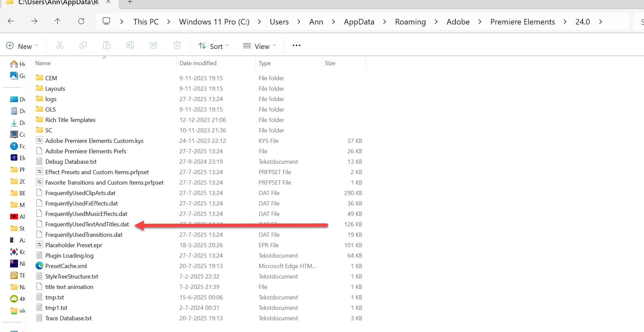Expand chevron after Users breadcrumb
The height and width of the screenshot is (332, 644).
(x=299, y=22)
